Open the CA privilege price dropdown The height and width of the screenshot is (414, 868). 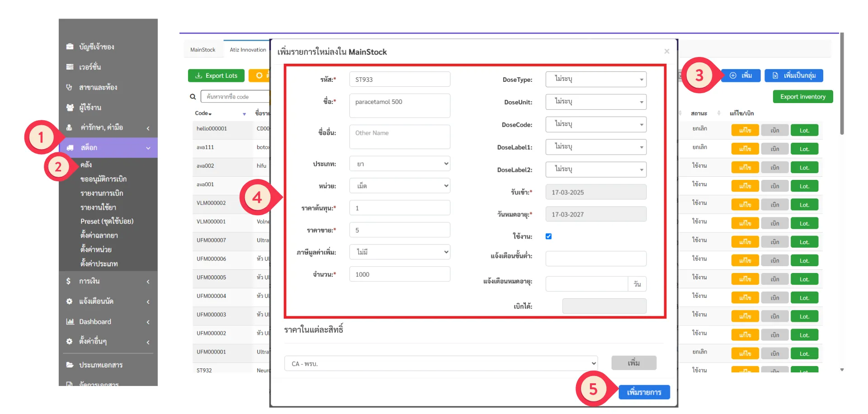click(441, 363)
